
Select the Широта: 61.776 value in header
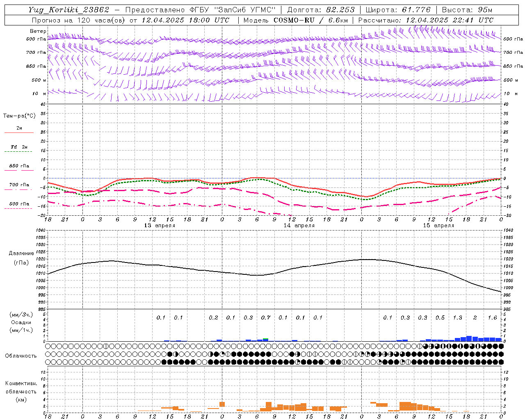tap(398, 10)
